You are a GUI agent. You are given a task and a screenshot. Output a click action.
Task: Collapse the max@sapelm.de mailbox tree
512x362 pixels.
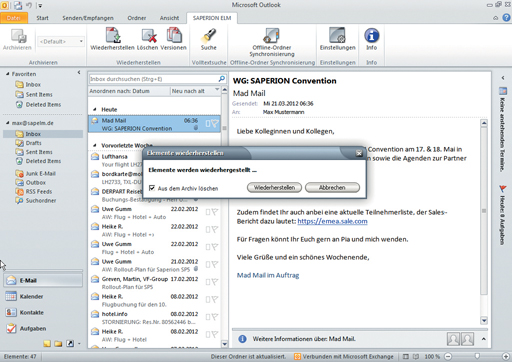point(8,123)
